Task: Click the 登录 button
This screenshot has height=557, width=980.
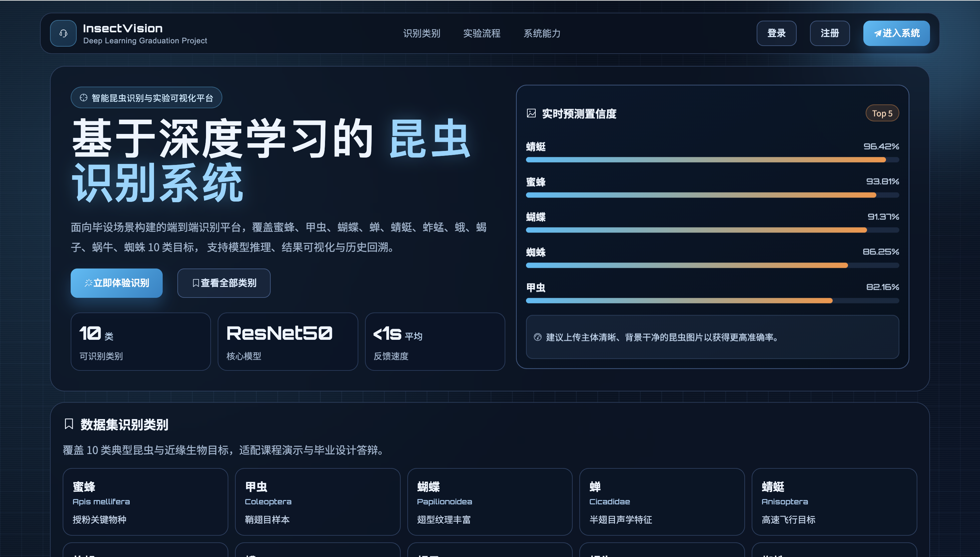Action: tap(776, 33)
